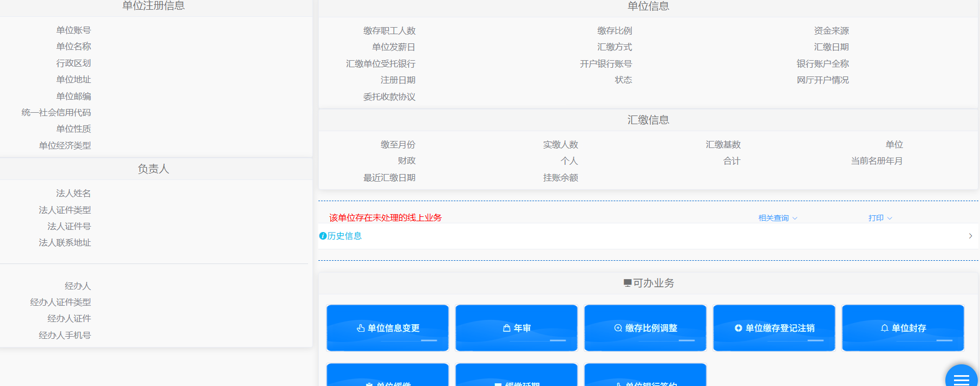Click the plus icon on 单位缴存登记注销
Screen dimensions: 980x386
click(x=738, y=328)
